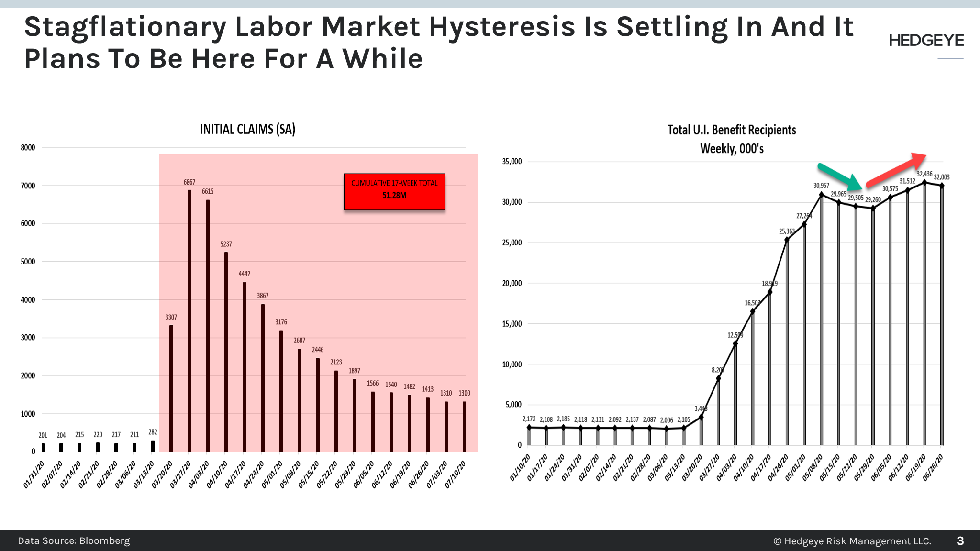980x551 pixels.
Task: Toggle the Weekly, 000's subtitle
Action: (733, 148)
